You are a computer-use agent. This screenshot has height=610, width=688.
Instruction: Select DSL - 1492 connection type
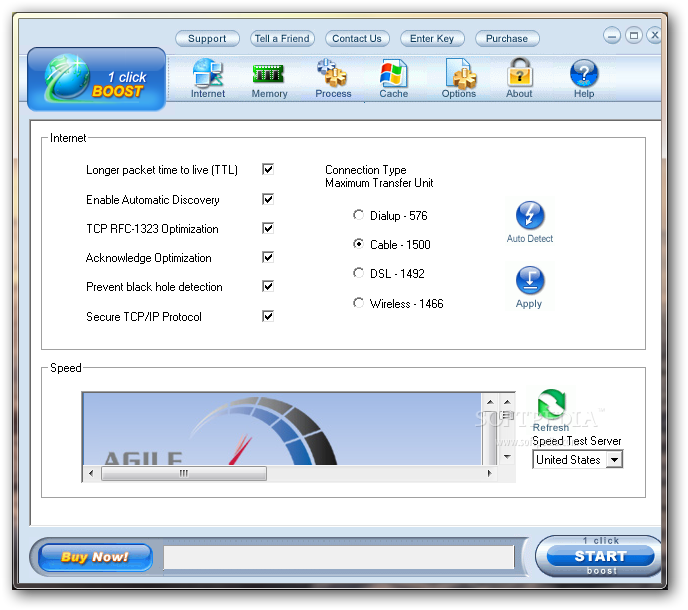[x=358, y=273]
